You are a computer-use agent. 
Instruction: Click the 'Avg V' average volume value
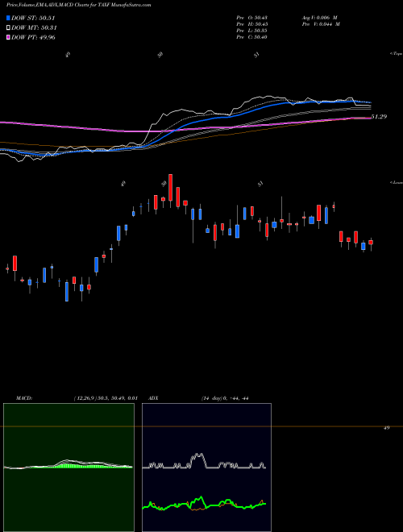[321, 18]
